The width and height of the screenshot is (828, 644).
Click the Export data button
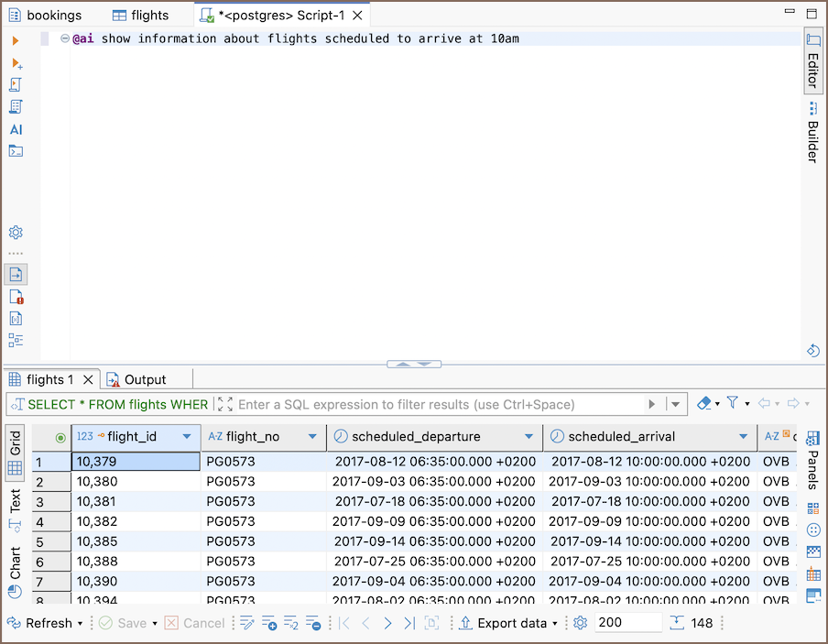point(511,623)
